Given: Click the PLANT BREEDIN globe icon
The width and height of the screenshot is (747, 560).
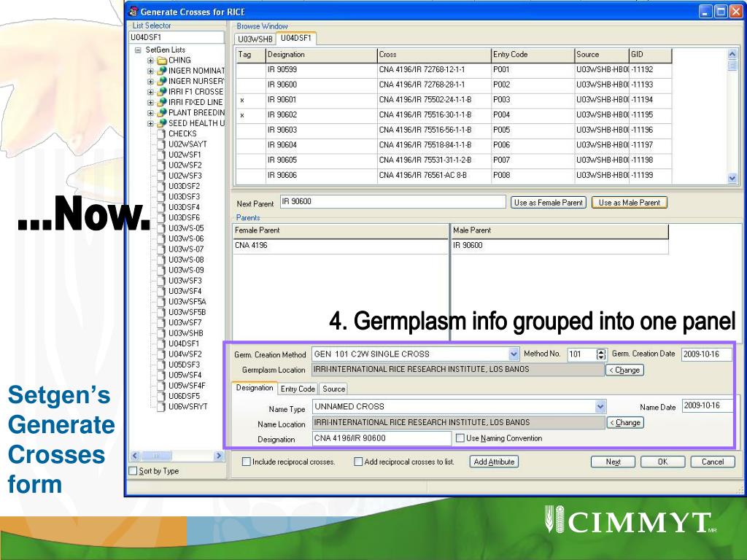Looking at the screenshot, I should (x=162, y=113).
